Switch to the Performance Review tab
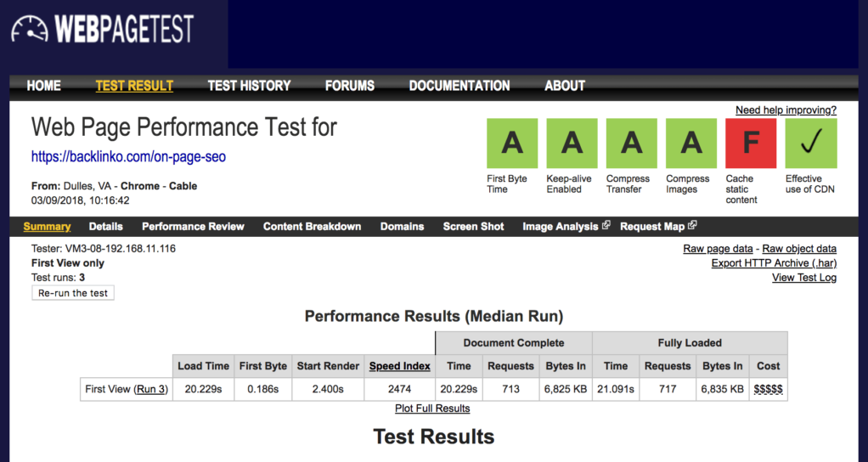The width and height of the screenshot is (868, 462). [x=193, y=227]
